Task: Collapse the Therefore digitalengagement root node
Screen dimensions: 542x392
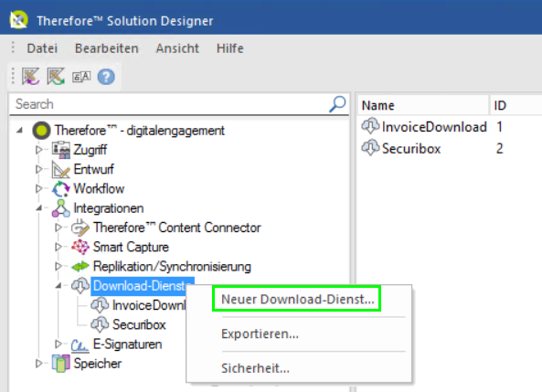Action: pyautogui.click(x=20, y=131)
